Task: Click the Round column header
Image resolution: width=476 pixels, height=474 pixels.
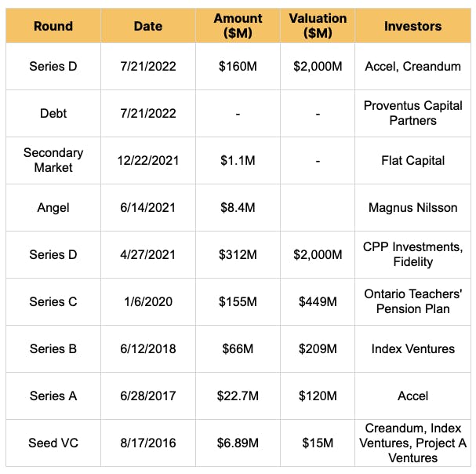Action: (x=53, y=26)
